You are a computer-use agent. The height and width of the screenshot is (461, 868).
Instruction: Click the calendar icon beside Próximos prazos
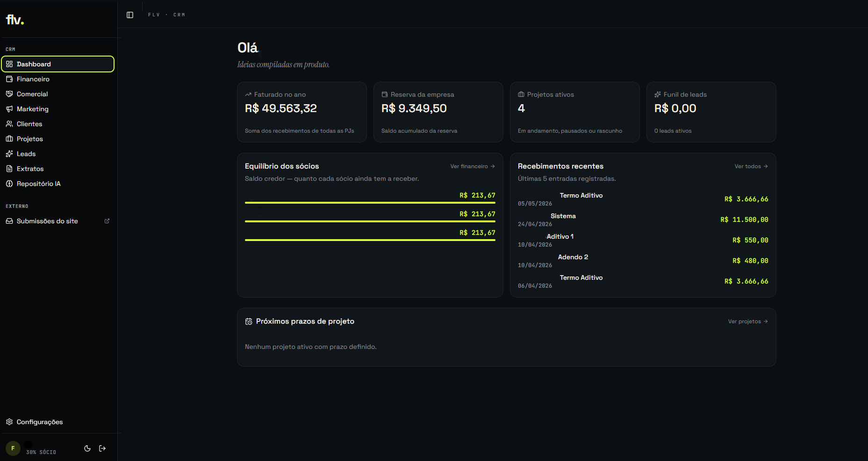(x=249, y=321)
